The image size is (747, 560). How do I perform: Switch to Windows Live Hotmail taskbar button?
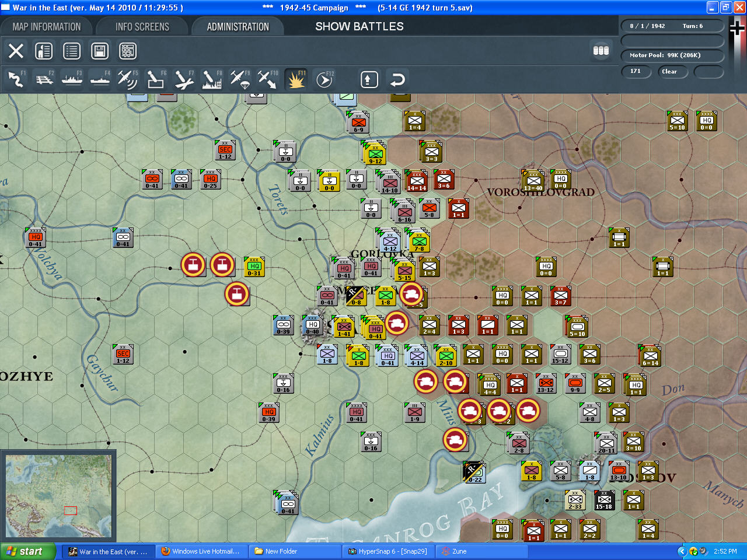[x=201, y=551]
